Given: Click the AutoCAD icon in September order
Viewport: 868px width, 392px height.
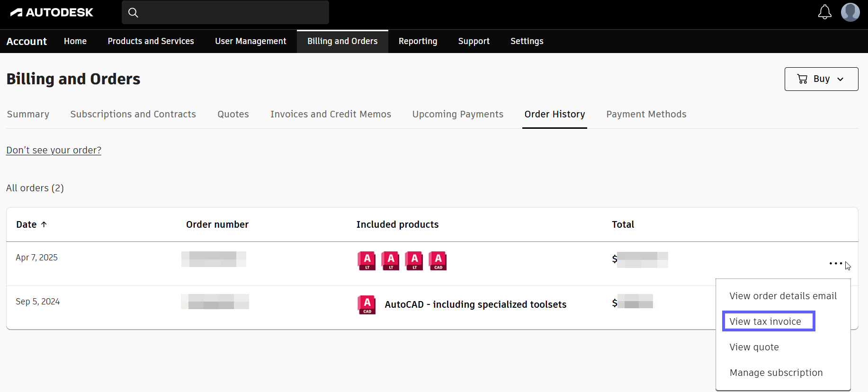Looking at the screenshot, I should (367, 304).
